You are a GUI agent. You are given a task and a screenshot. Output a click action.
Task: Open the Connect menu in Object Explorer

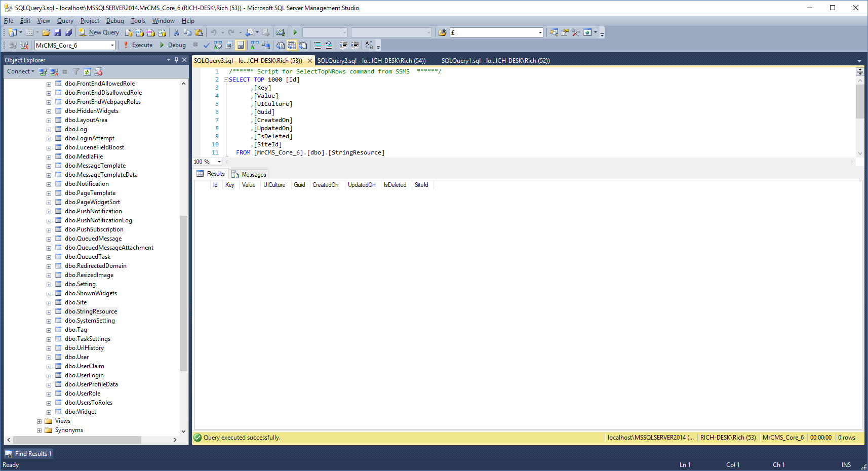click(x=20, y=71)
